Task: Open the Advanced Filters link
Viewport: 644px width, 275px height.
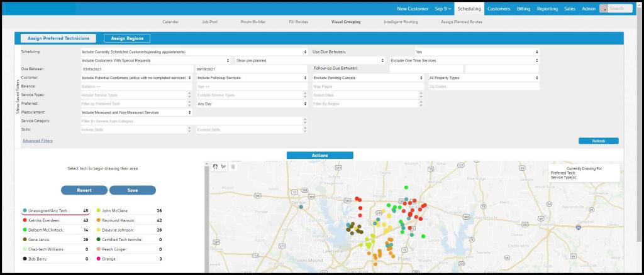Action: pyautogui.click(x=38, y=141)
